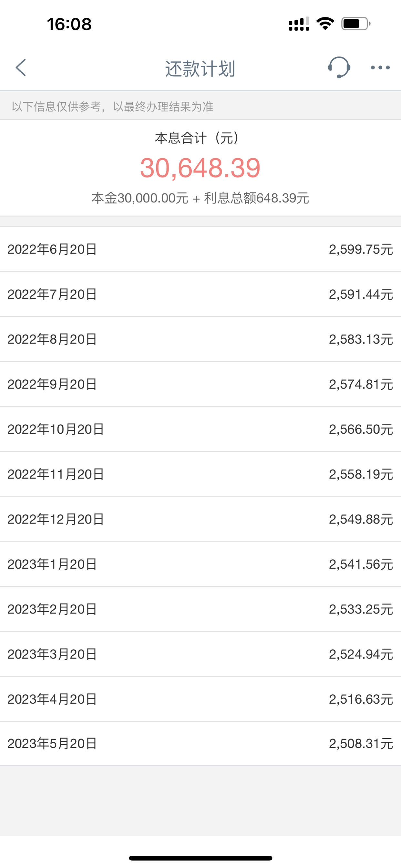401x868 pixels.
Task: Tap the 2,574.81元 September amount
Action: (x=361, y=384)
